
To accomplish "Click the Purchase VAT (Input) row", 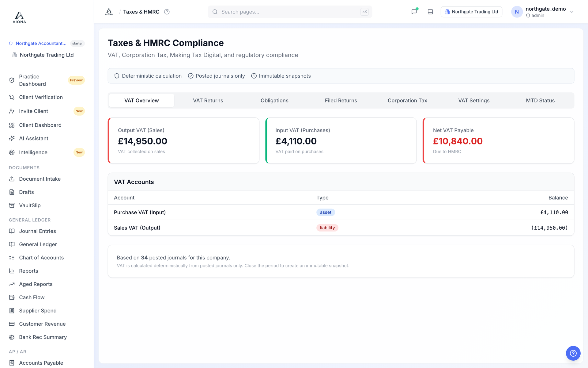I will coord(341,212).
